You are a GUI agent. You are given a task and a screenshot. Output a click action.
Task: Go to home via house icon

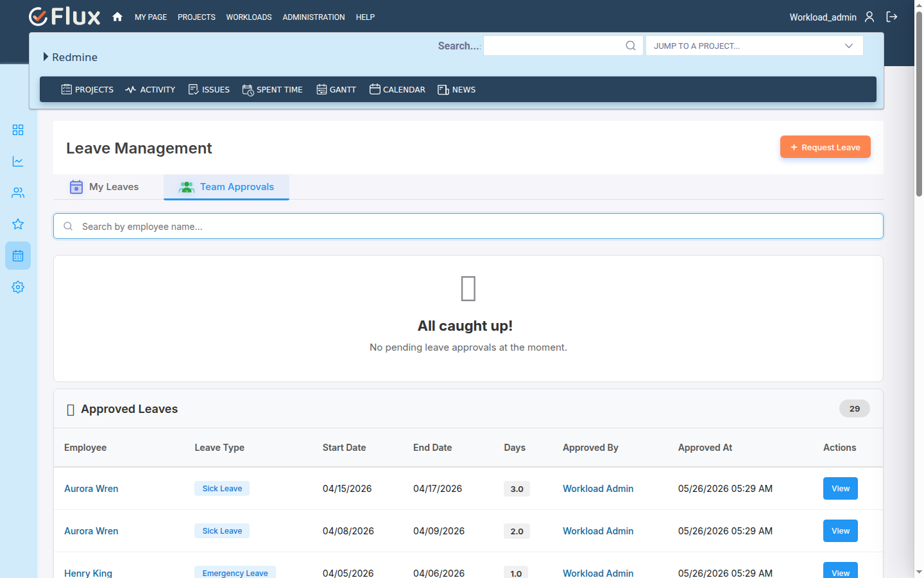click(x=117, y=17)
